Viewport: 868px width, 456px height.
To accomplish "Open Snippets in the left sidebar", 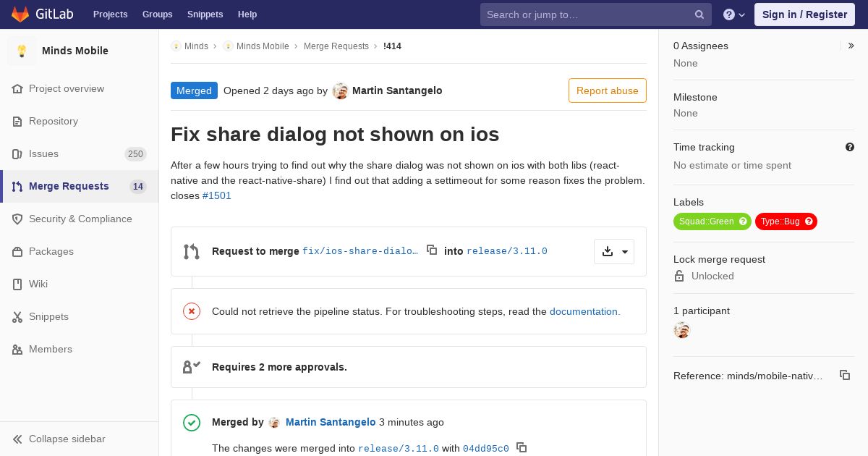I will pyautogui.click(x=79, y=316).
